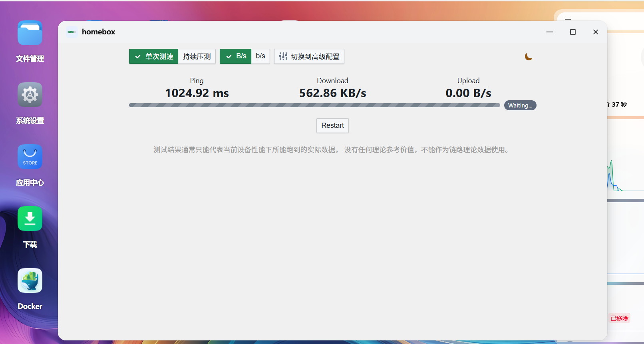Switch to advanced config via 切换到高级配置
Screen dimensions: 644x344
[309, 56]
